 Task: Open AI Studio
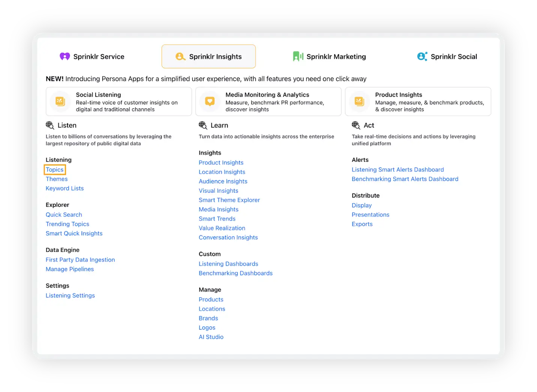point(211,337)
